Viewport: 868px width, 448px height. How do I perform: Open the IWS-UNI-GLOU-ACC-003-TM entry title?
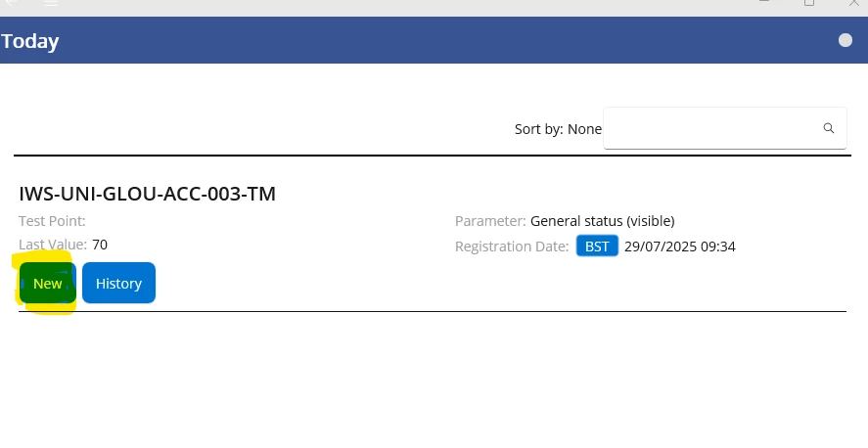(147, 194)
